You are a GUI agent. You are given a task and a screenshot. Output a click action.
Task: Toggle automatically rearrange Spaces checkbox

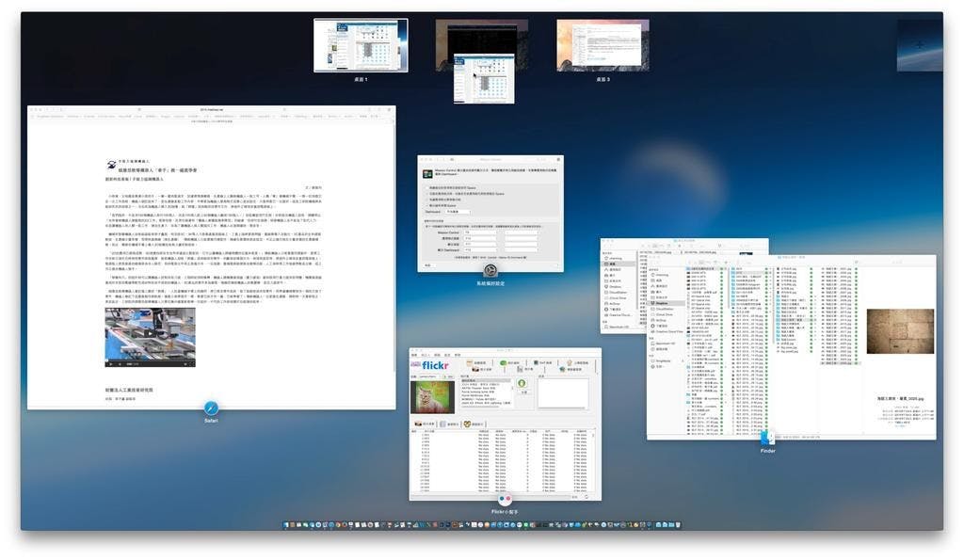coord(426,188)
